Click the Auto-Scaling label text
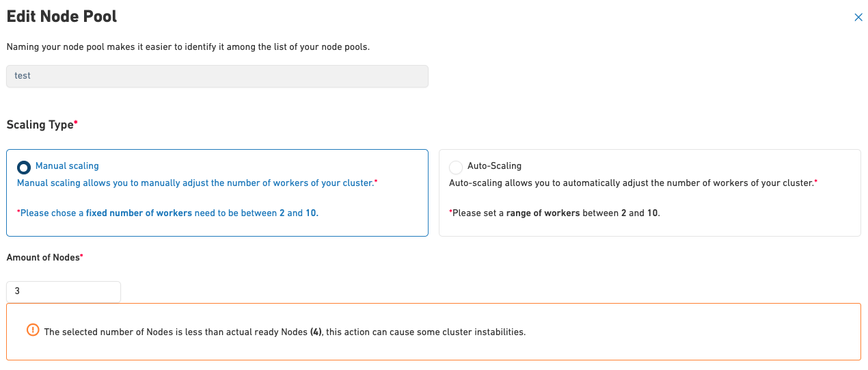The image size is (868, 370). [494, 166]
